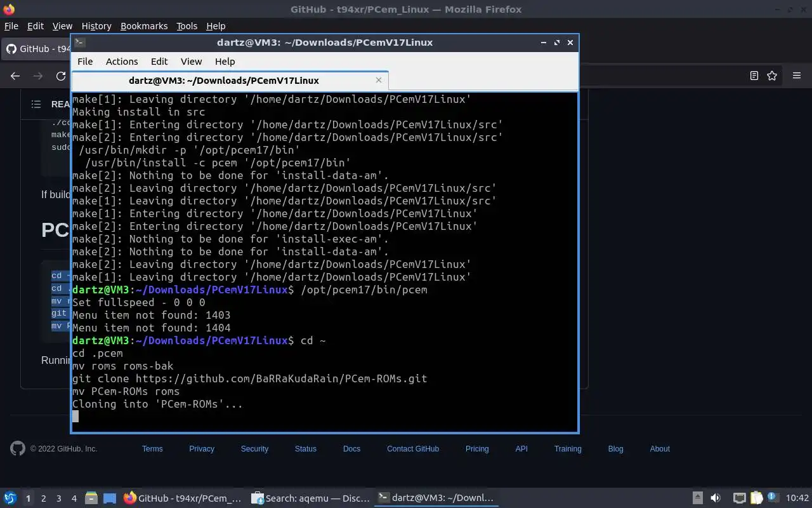The width and height of the screenshot is (812, 508).
Task: Open the Status footer link
Action: (305, 449)
